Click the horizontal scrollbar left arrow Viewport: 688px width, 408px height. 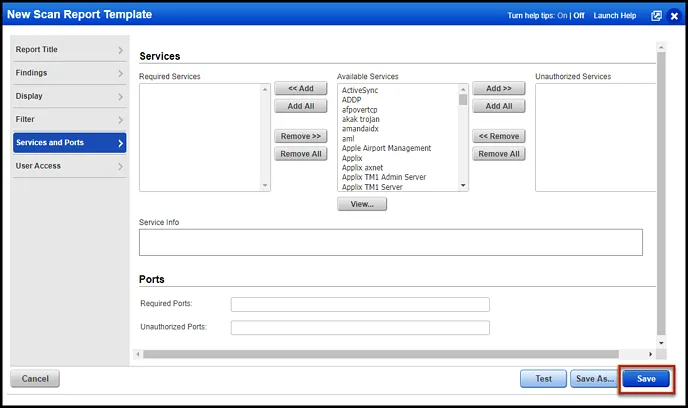[x=138, y=354]
